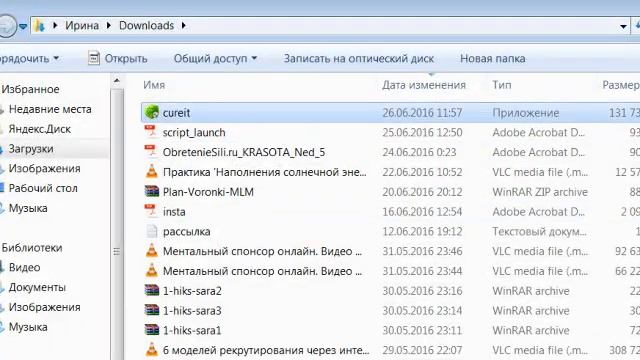Expand the arrow after Ирина in breadcrumb
This screenshot has height=360, width=640.
click(x=109, y=25)
